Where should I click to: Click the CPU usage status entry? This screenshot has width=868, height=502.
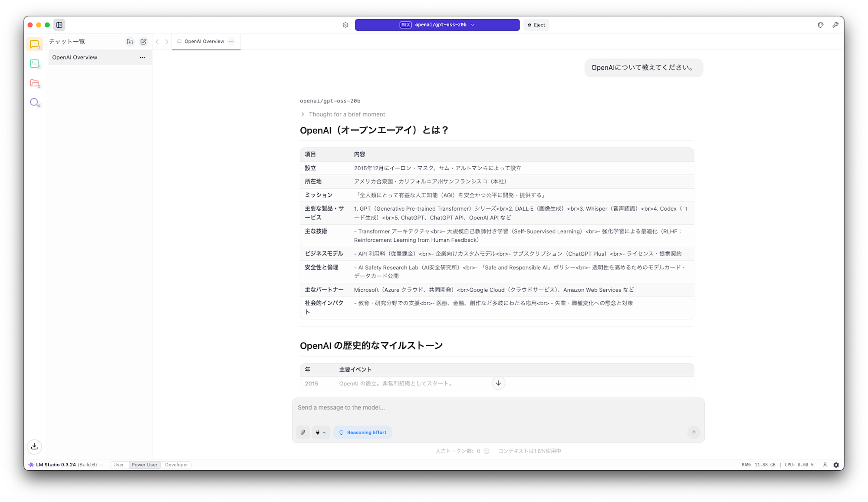point(799,465)
